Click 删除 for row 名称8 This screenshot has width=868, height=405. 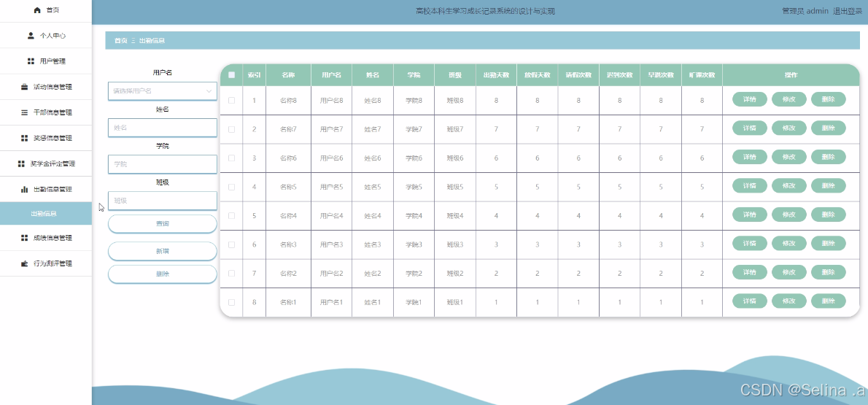click(x=828, y=99)
